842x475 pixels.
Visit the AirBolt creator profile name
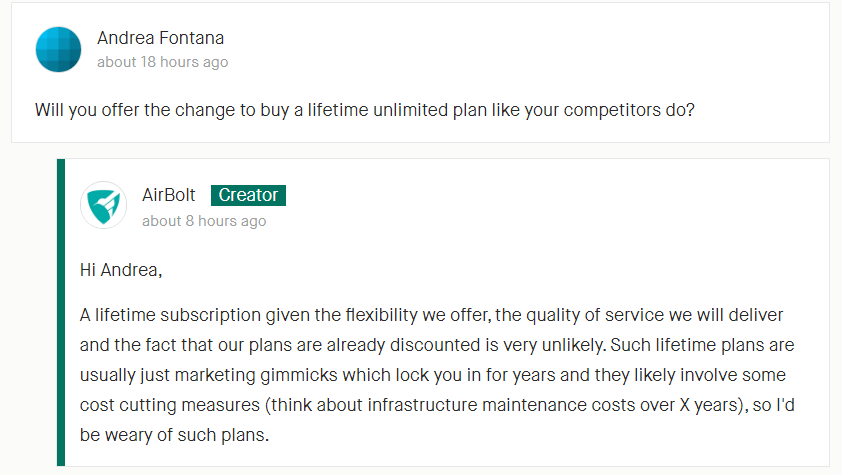[x=169, y=195]
